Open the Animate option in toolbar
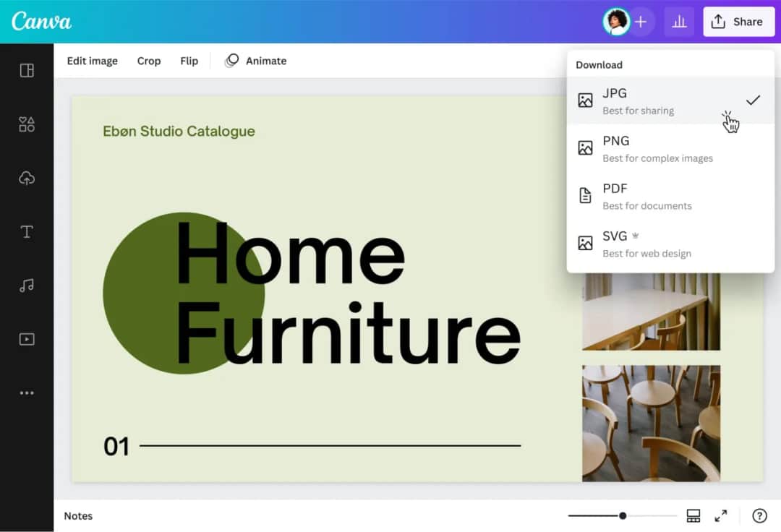 click(256, 61)
